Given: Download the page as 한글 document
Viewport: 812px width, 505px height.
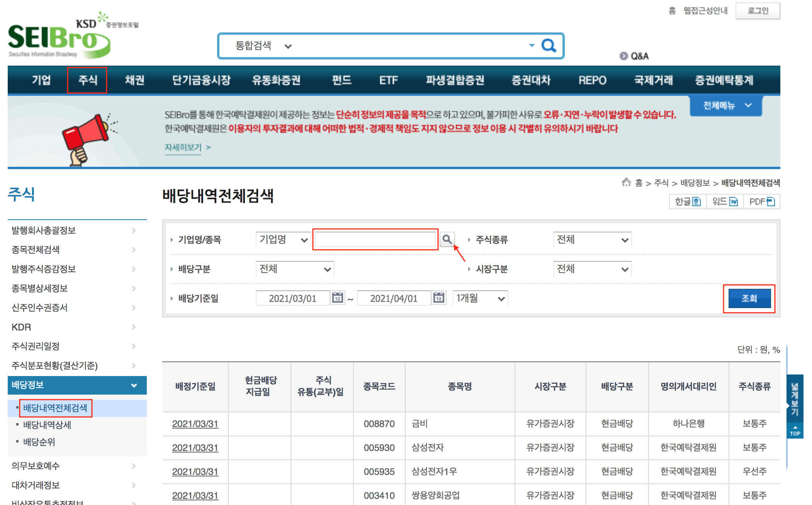Looking at the screenshot, I should pyautogui.click(x=687, y=201).
